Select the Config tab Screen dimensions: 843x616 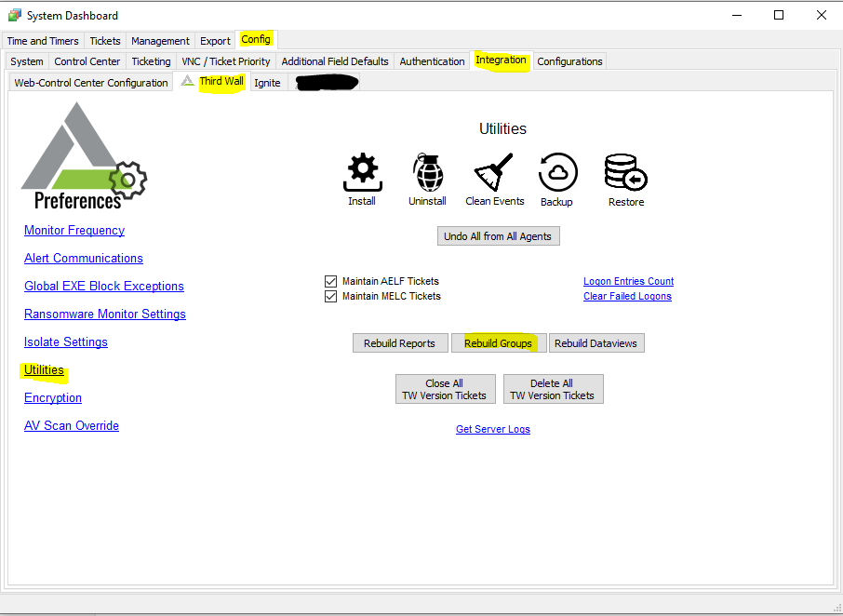coord(256,39)
